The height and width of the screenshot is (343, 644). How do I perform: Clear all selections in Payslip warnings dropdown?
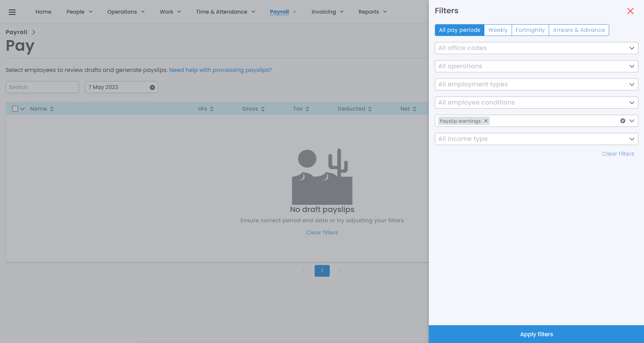coord(622,121)
